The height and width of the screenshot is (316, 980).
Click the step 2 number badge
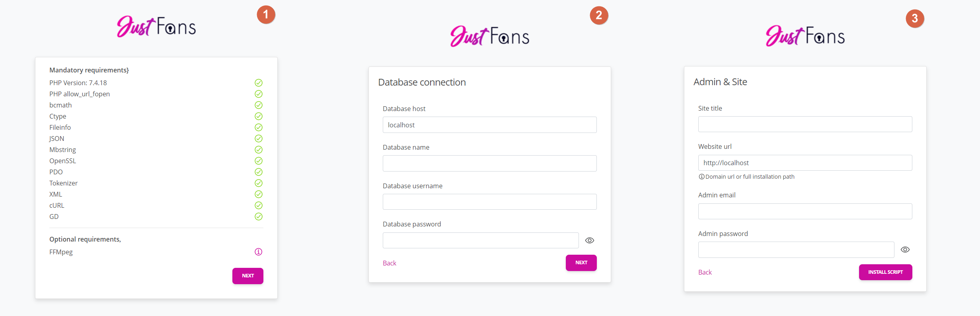pos(599,16)
